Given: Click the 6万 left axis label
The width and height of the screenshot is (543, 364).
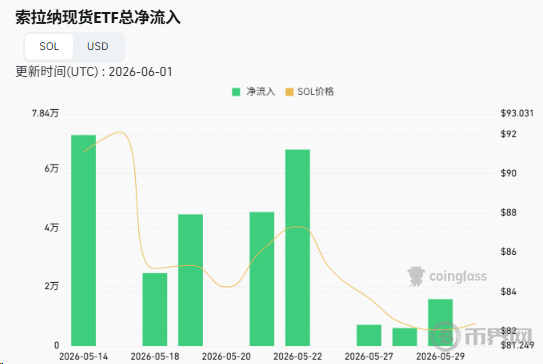Looking at the screenshot, I should tap(51, 169).
